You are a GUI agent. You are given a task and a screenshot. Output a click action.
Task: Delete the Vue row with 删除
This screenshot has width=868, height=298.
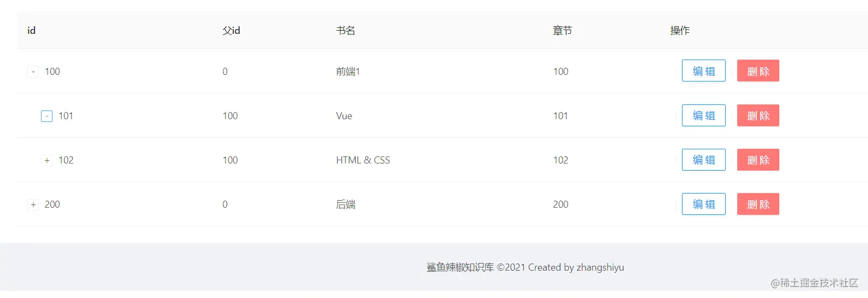pos(758,115)
